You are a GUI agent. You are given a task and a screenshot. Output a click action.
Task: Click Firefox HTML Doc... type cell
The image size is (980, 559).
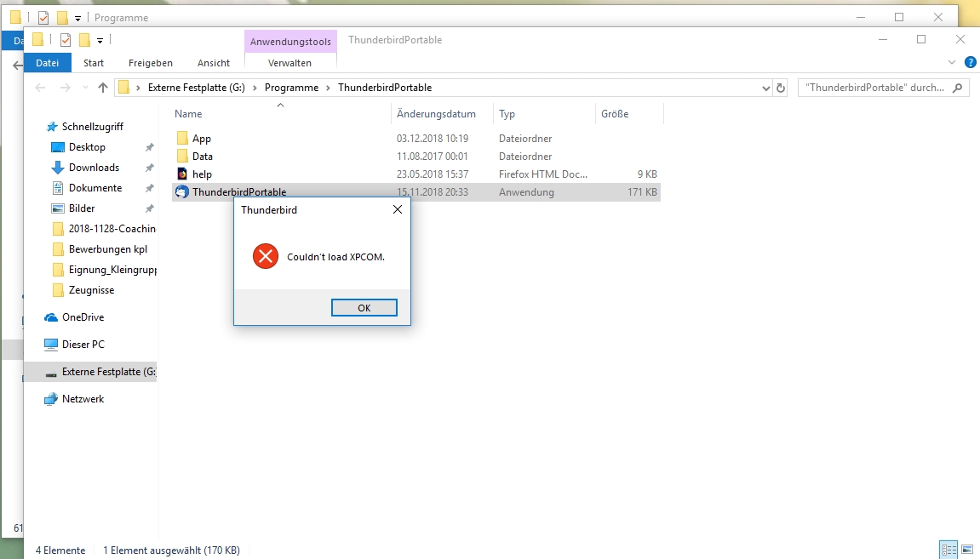click(542, 174)
